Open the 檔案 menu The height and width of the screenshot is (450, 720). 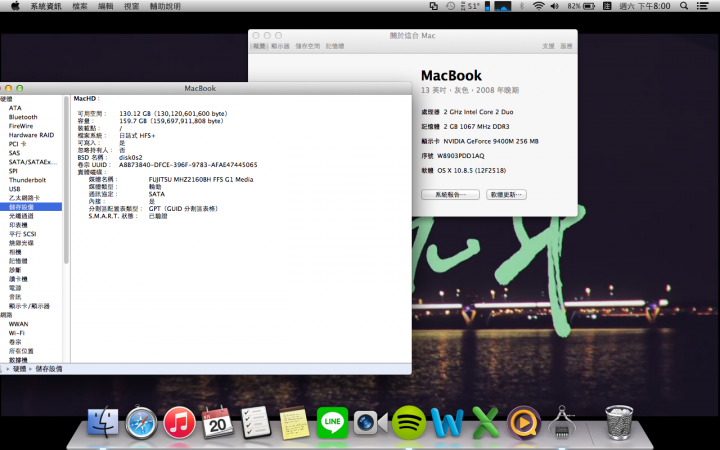[x=80, y=6]
